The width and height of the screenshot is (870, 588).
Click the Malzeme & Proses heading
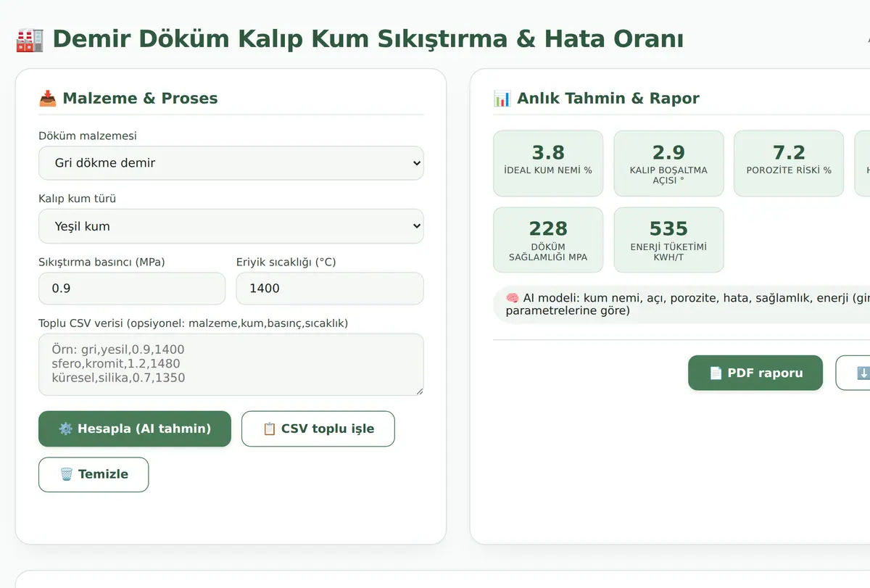point(140,99)
